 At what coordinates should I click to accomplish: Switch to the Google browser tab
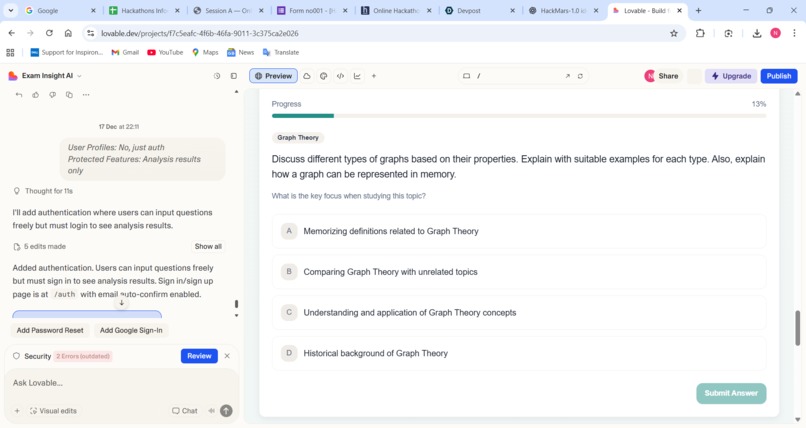[x=61, y=10]
